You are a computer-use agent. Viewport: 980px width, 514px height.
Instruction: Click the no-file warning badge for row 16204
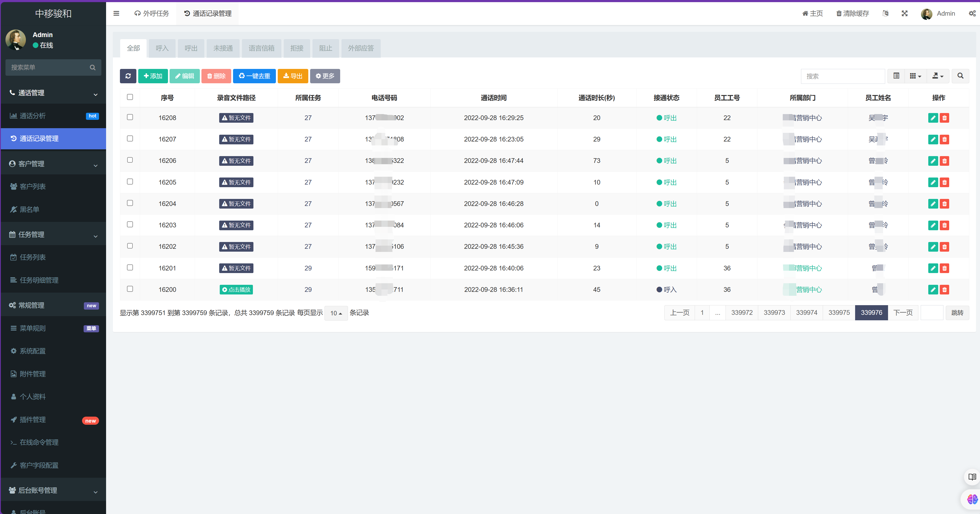click(x=236, y=204)
